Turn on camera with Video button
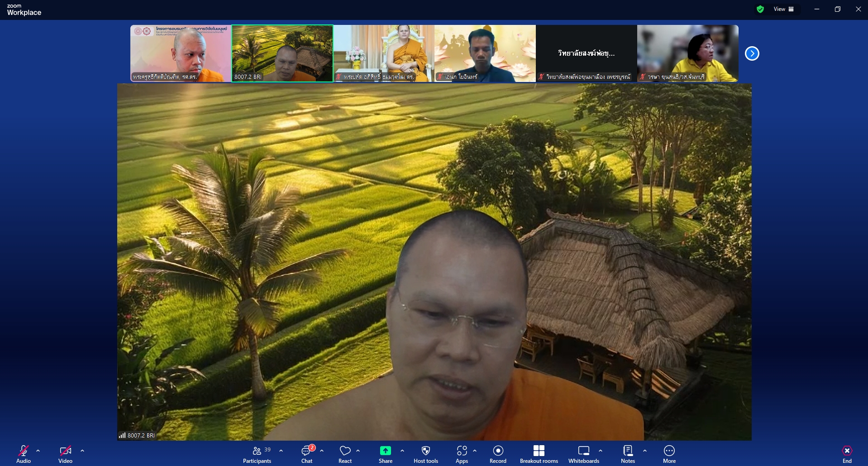Viewport: 868px width, 466px height. (x=65, y=454)
